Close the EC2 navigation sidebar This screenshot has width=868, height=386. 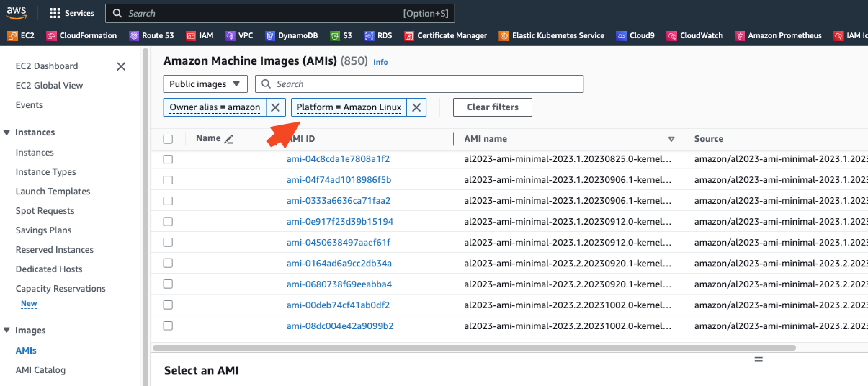pos(121,66)
